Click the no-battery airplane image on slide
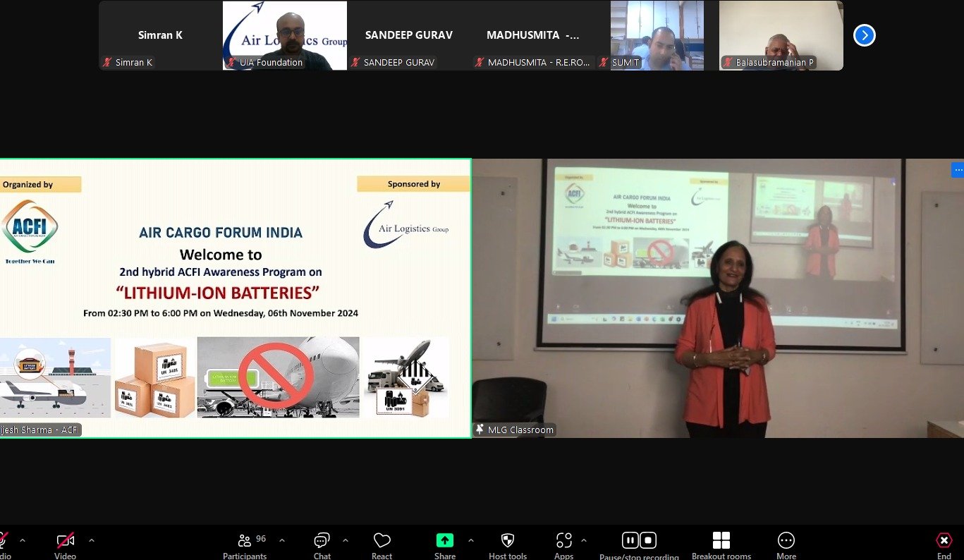Viewport: 964px width, 560px height. [x=278, y=377]
